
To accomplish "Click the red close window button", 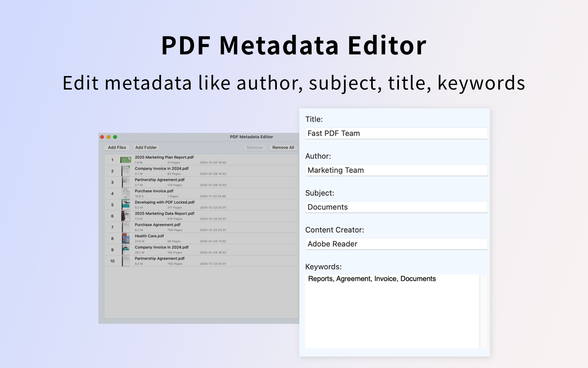I will (102, 137).
